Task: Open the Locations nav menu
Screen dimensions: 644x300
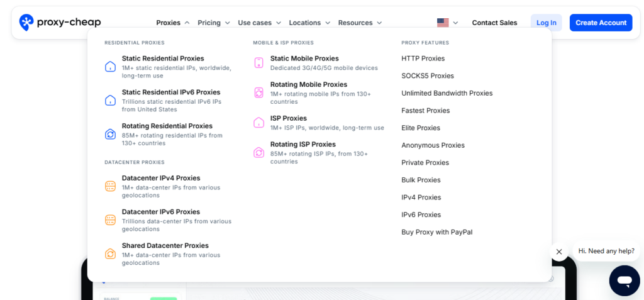Action: point(309,23)
